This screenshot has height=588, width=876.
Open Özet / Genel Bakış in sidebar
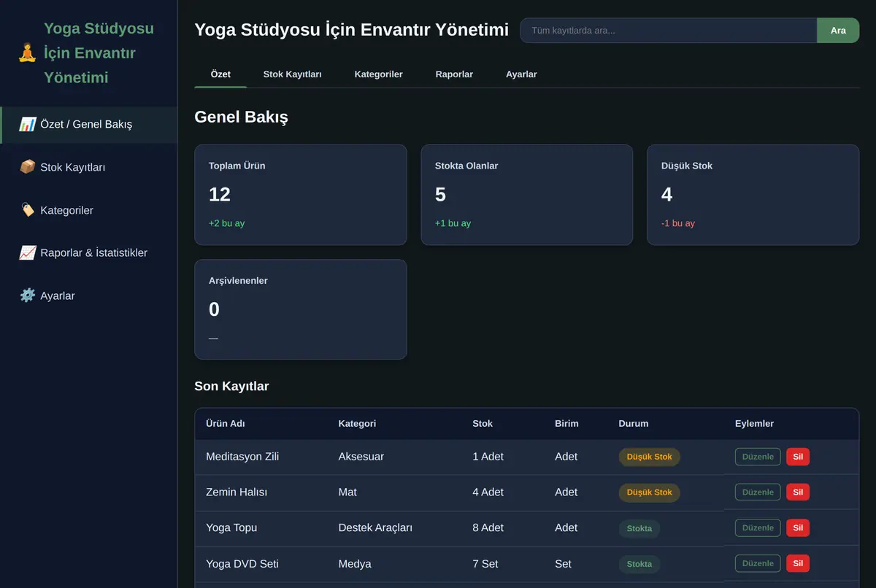88,124
